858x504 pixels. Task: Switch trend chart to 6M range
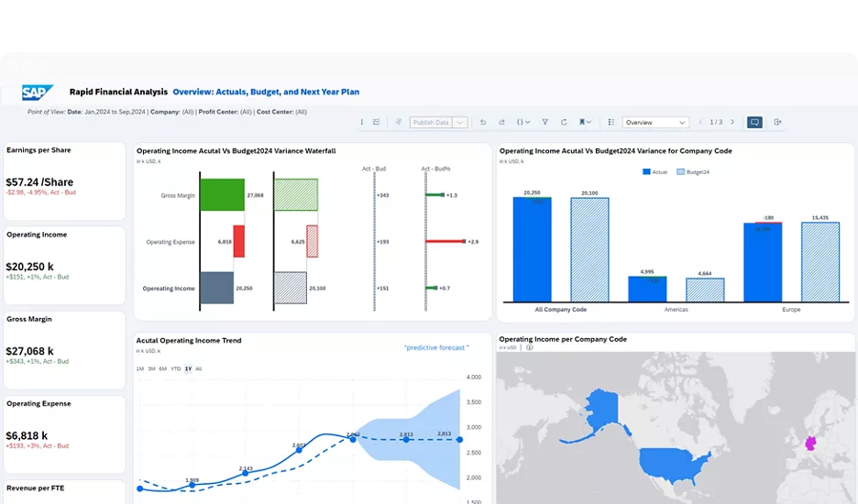[x=162, y=368]
